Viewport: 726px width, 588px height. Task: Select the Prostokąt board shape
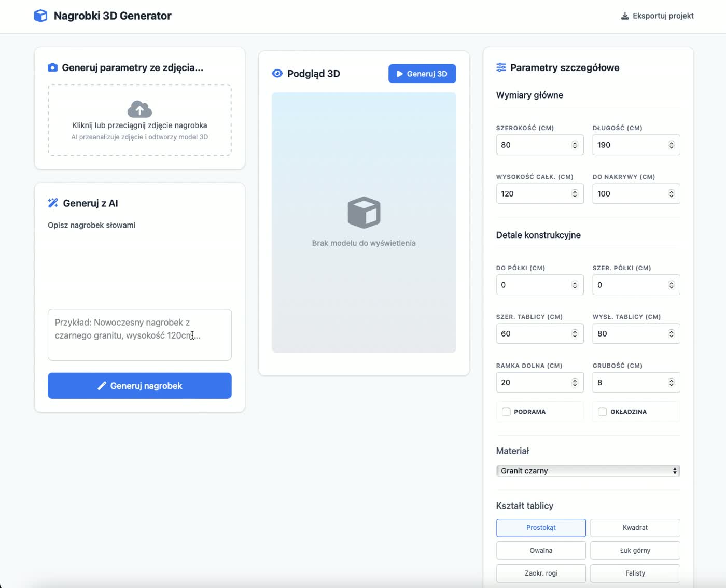pyautogui.click(x=541, y=528)
